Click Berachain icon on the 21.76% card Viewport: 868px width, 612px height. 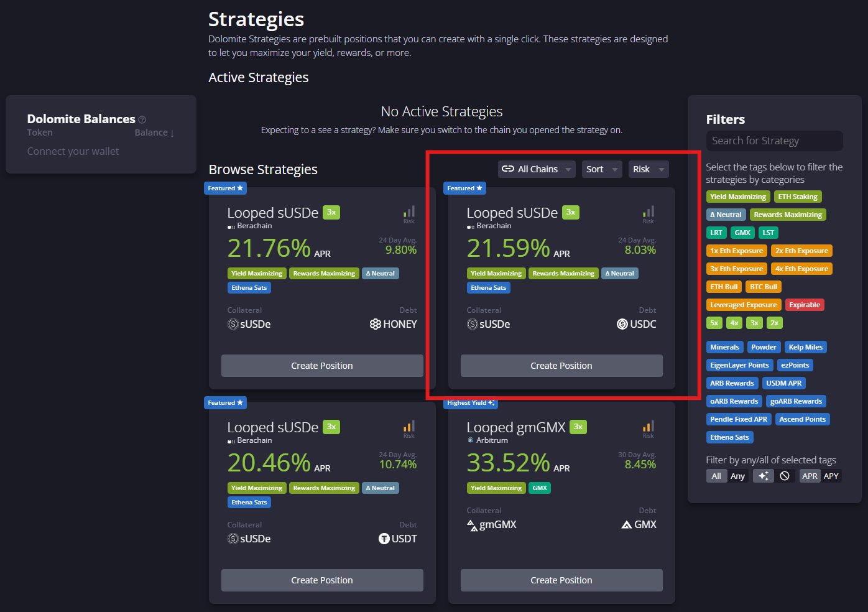click(x=231, y=226)
